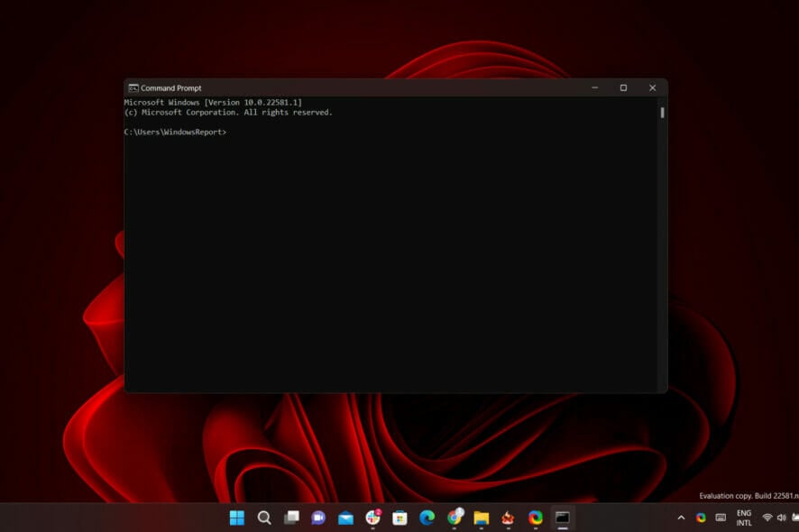Open Windows Search
The height and width of the screenshot is (532, 799).
(264, 518)
